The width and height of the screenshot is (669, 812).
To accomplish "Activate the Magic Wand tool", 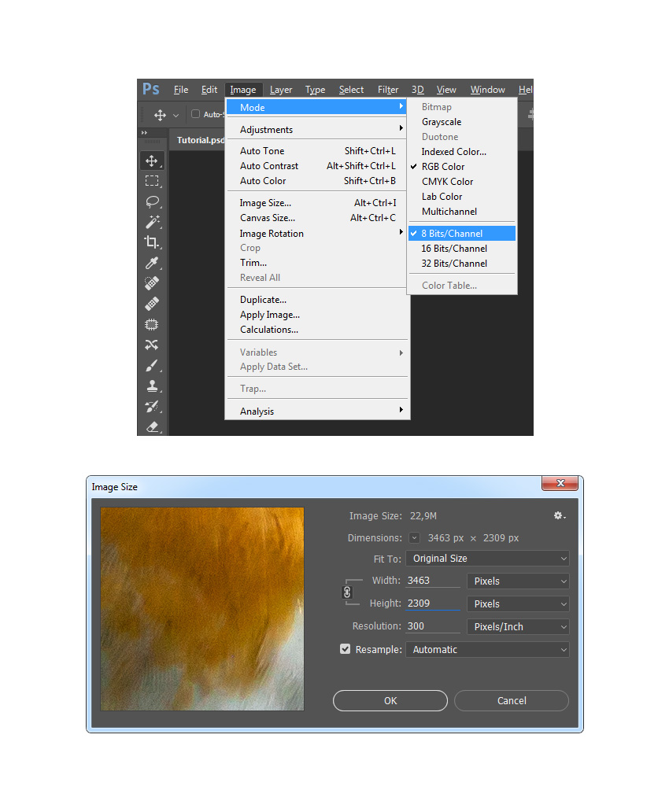I will click(x=152, y=222).
